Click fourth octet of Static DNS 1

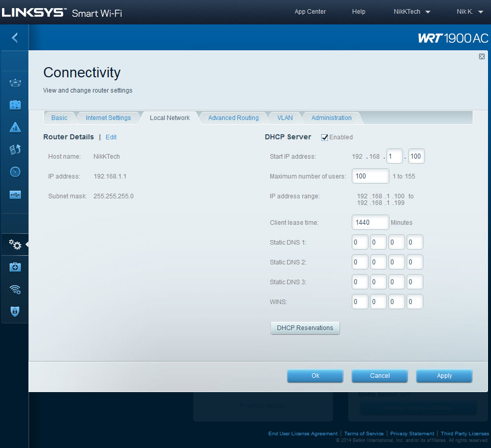pos(415,242)
